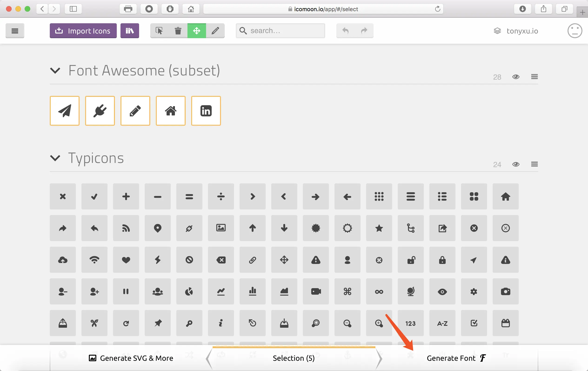
Task: Select the Typicons heart icon
Action: click(x=126, y=260)
